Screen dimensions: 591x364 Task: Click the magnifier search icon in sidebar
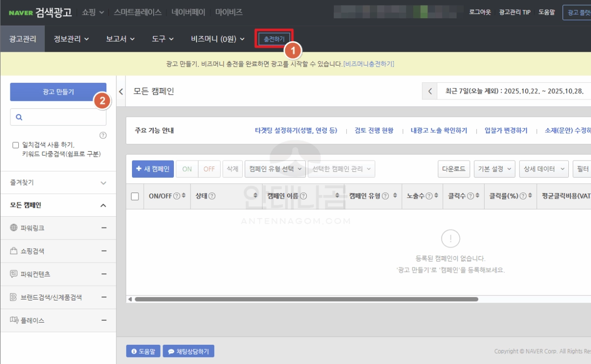pos(19,117)
